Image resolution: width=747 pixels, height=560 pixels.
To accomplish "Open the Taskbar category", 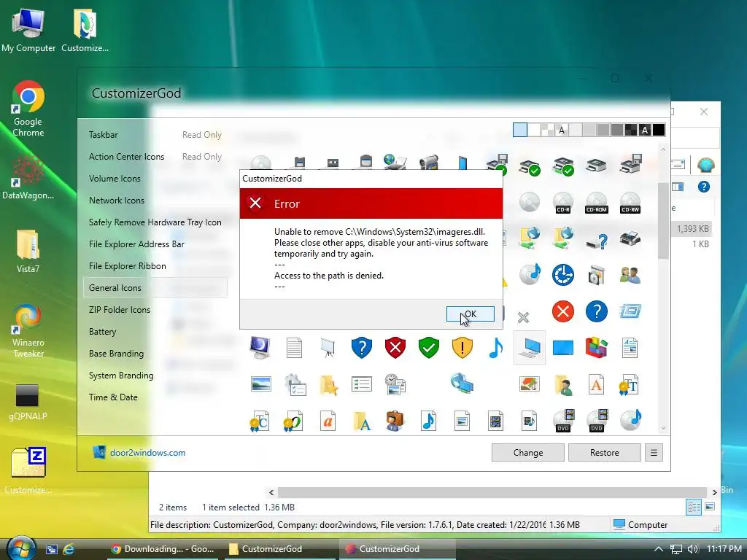I will [x=104, y=135].
